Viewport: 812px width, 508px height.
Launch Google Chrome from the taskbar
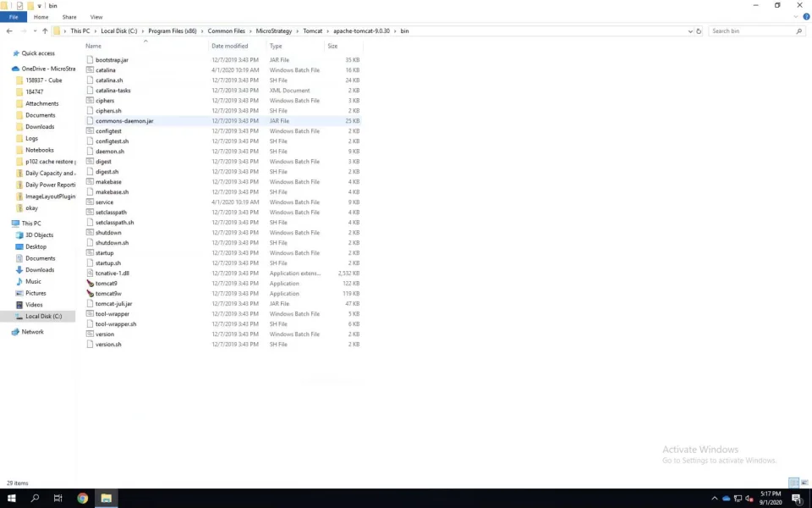pyautogui.click(x=82, y=498)
